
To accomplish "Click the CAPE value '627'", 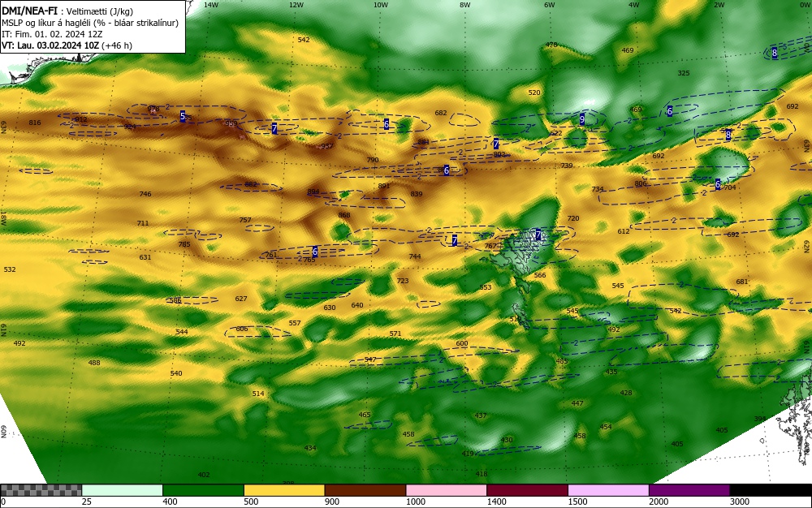I will click(241, 299).
